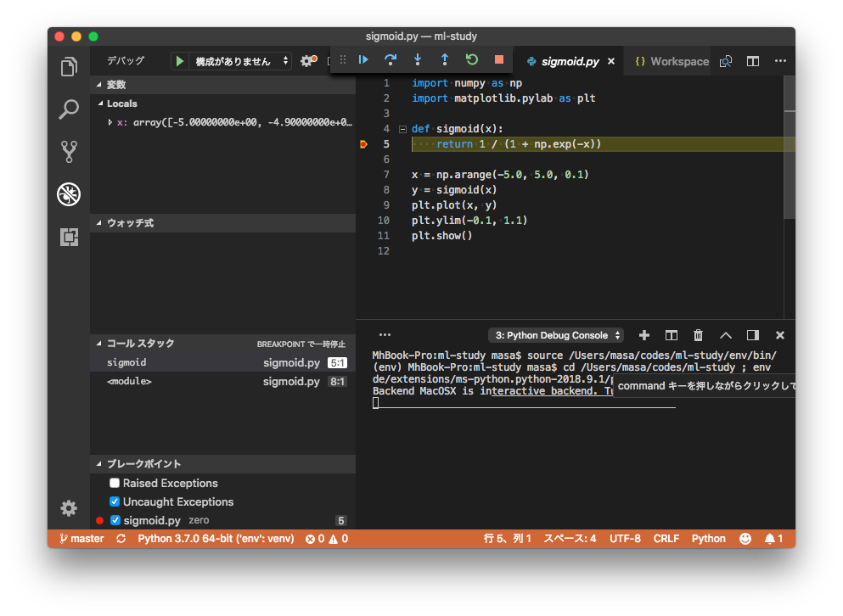This screenshot has height=616, width=843.
Task: Click the 行 5、列 1 cursor position
Action: [x=507, y=539]
